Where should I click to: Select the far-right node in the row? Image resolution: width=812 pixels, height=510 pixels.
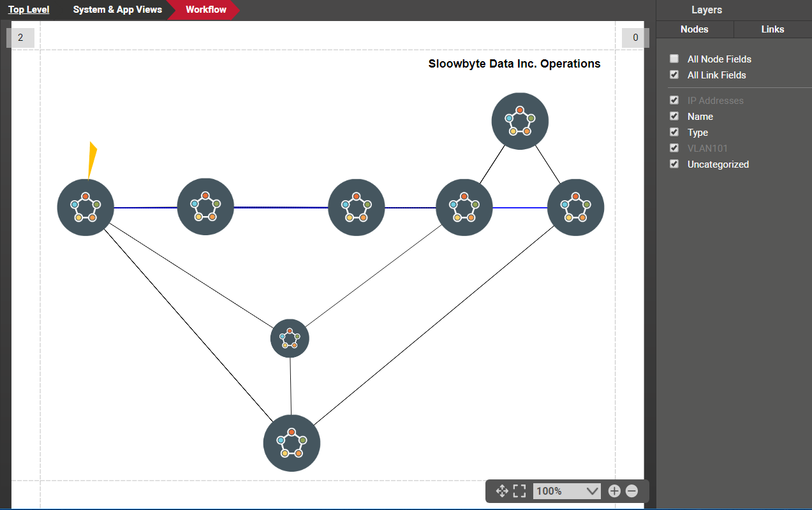[x=575, y=207]
